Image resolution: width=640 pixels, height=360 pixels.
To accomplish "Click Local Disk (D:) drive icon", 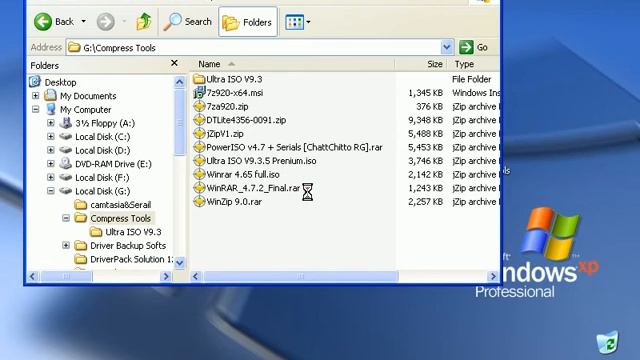I will [x=66, y=150].
